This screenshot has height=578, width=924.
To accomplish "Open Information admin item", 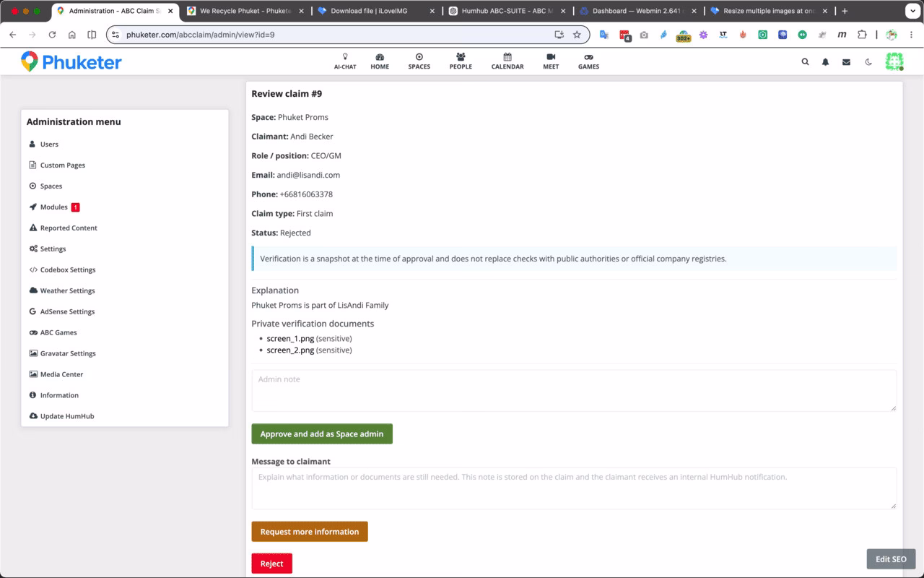I will 59,396.
